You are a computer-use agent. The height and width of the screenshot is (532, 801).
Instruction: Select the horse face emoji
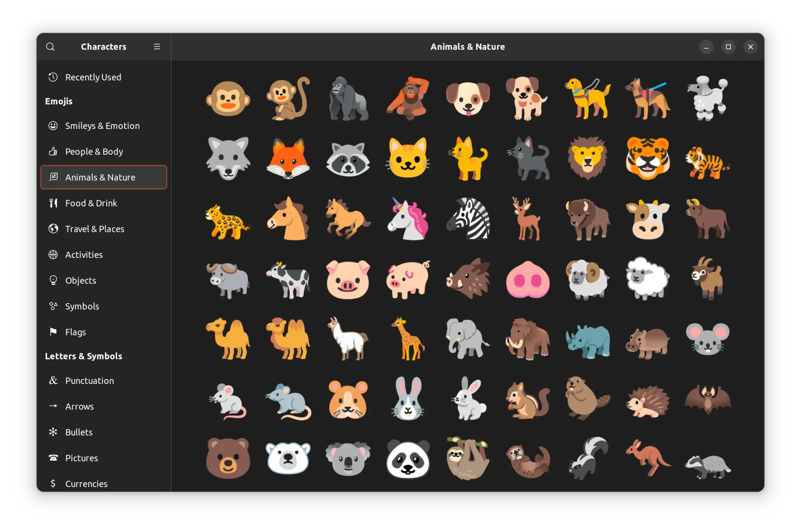tap(288, 219)
